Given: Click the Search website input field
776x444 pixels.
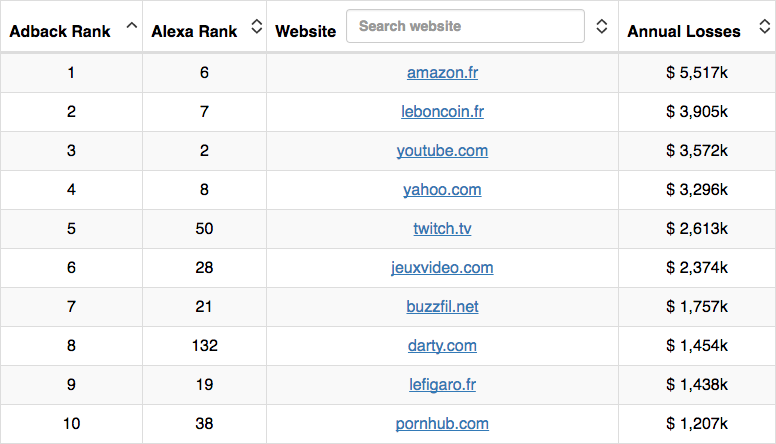Looking at the screenshot, I should point(465,26).
